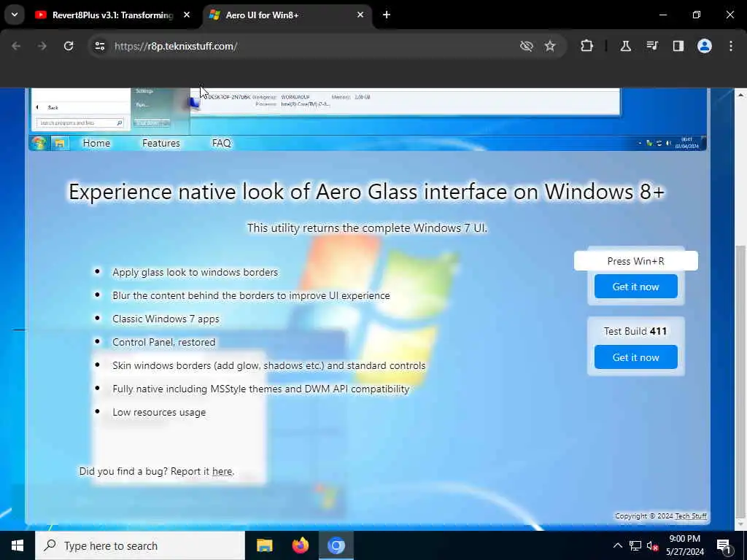
Task: Open the bug report 'here' link
Action: coord(222,472)
